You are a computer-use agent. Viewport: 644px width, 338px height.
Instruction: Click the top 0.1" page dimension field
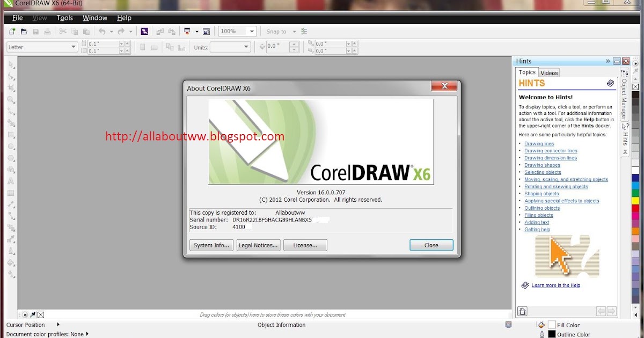click(103, 43)
